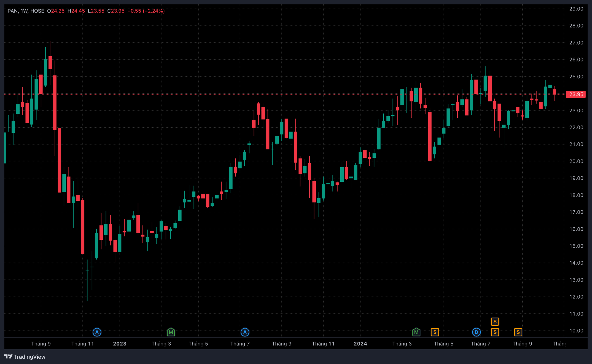
Task: Click the first Tháng 9 time label
Action: tap(41, 344)
